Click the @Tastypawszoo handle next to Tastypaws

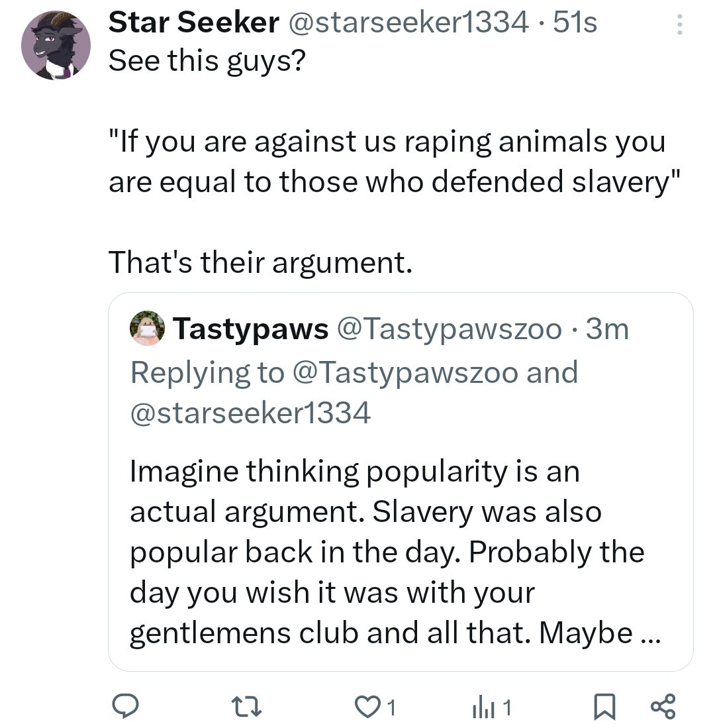coord(450,329)
